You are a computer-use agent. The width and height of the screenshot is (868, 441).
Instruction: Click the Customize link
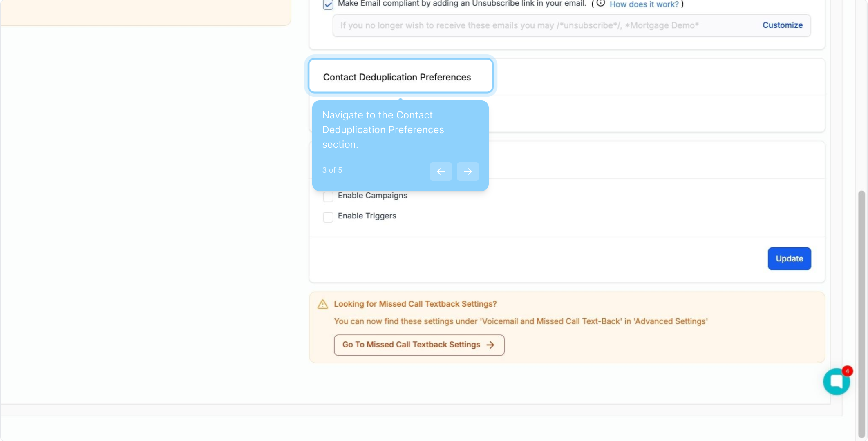coord(782,25)
